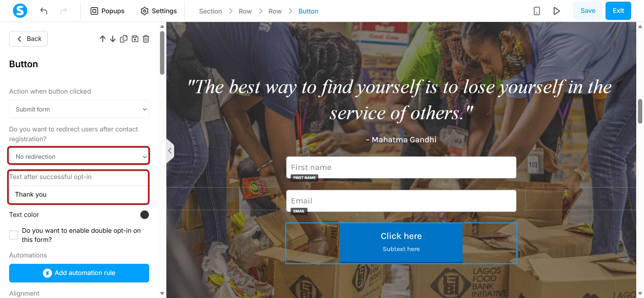644x298 pixels.
Task: Click the redo arrow icon
Action: [63, 11]
